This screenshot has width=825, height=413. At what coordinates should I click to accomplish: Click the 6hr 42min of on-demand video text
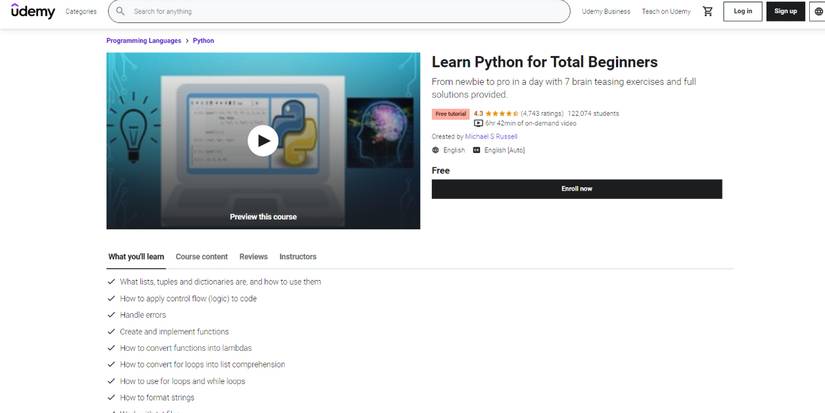pos(531,124)
